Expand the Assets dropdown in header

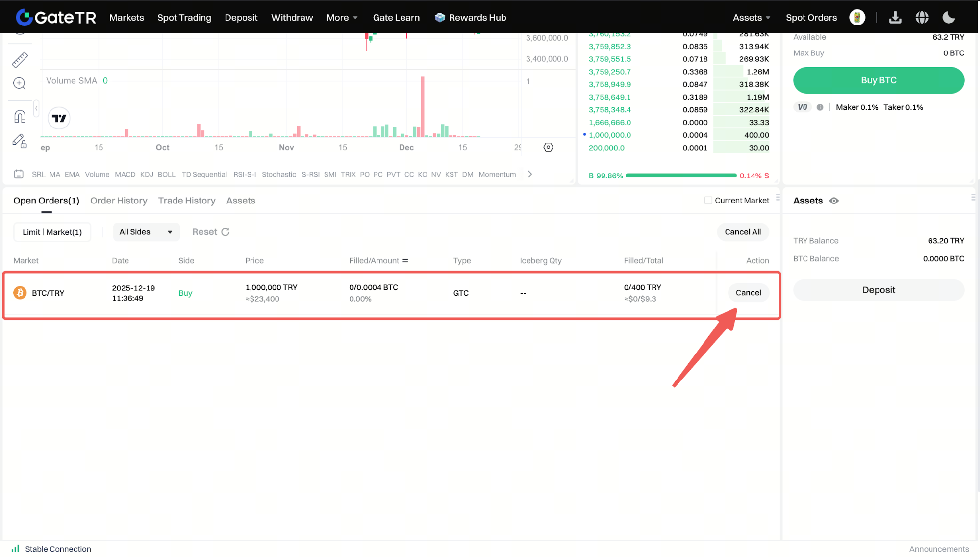[x=752, y=18]
